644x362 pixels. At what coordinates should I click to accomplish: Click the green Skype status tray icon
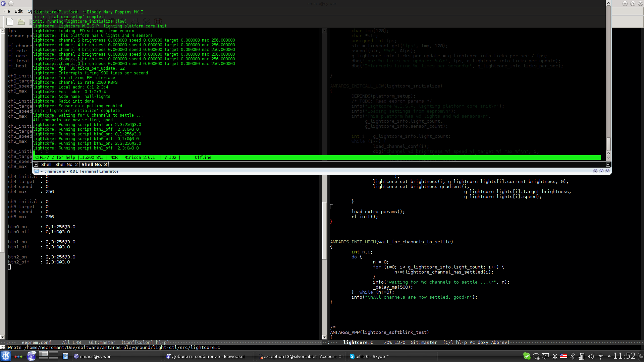527,356
